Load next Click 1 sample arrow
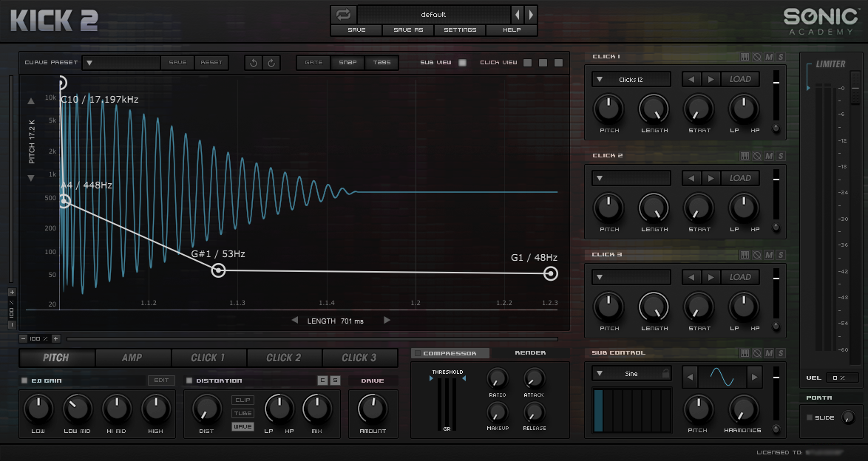 [711, 79]
